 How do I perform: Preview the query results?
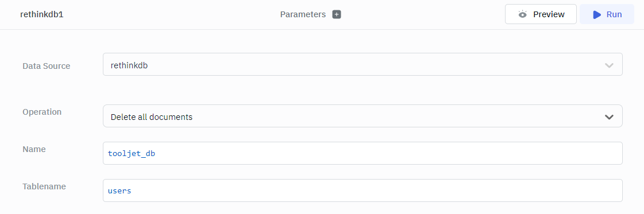(x=541, y=14)
